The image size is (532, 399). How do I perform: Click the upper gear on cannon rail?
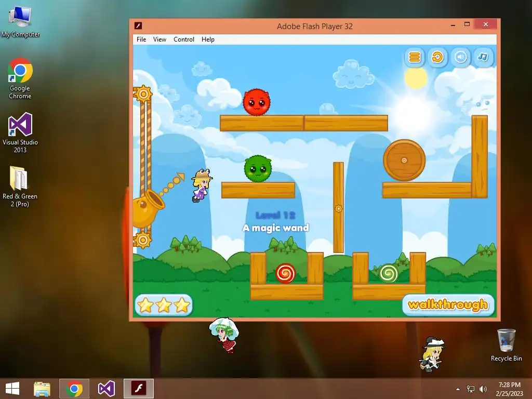pyautogui.click(x=143, y=94)
